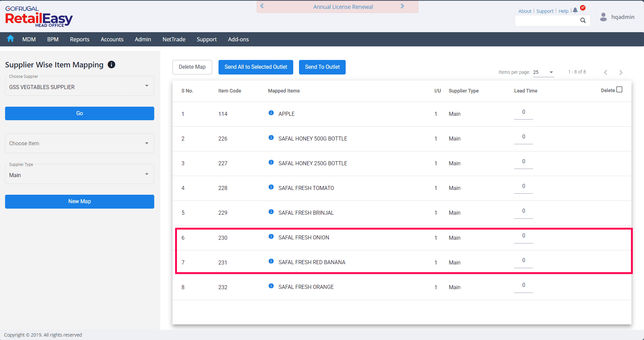Edit Lead Time for SAFAL FRESH BRINJAL
The width and height of the screenshot is (644, 340).
pyautogui.click(x=524, y=211)
